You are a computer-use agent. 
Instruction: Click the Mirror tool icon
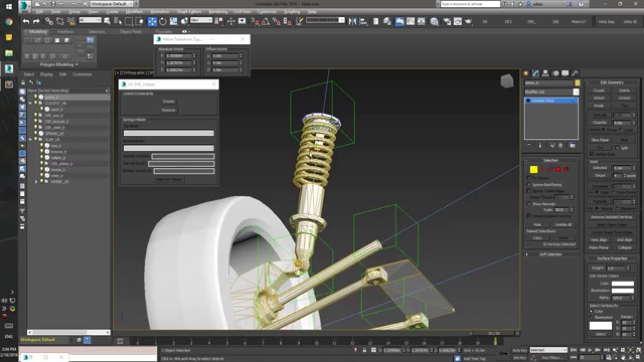coord(352,22)
